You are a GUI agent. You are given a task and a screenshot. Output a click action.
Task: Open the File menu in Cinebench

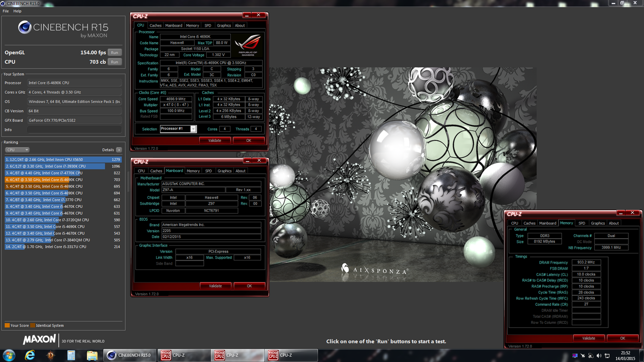point(6,11)
